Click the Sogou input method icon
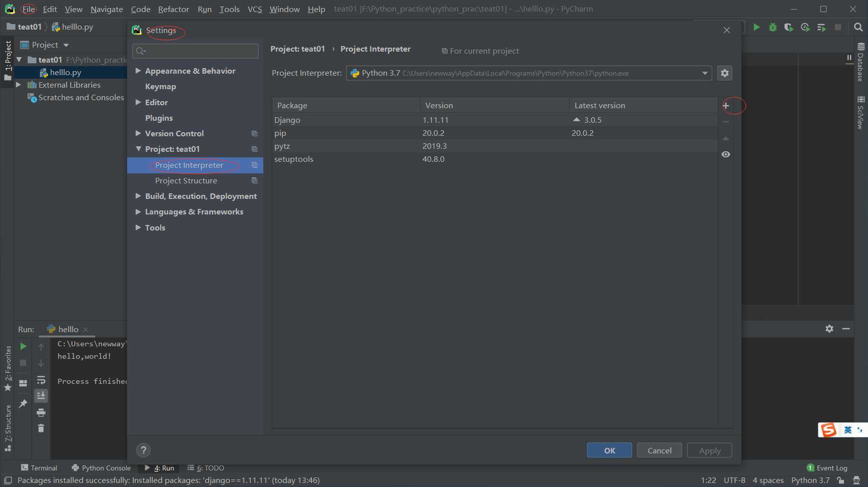 pyautogui.click(x=829, y=430)
